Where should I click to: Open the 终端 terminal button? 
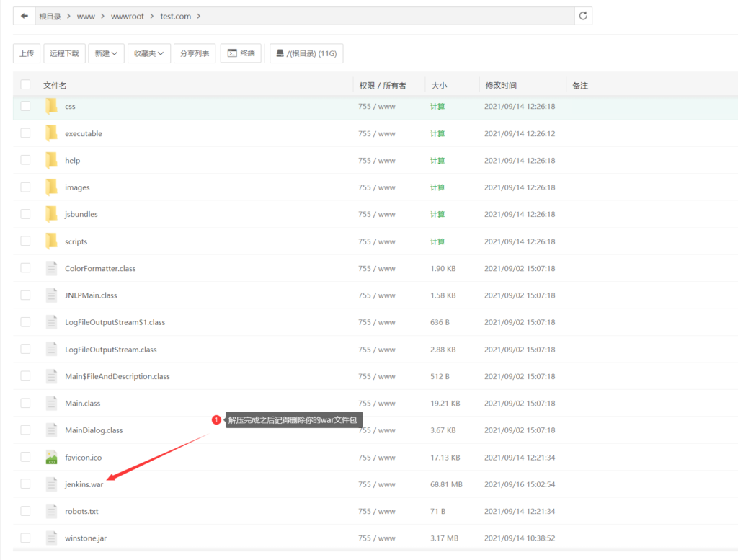(x=241, y=53)
